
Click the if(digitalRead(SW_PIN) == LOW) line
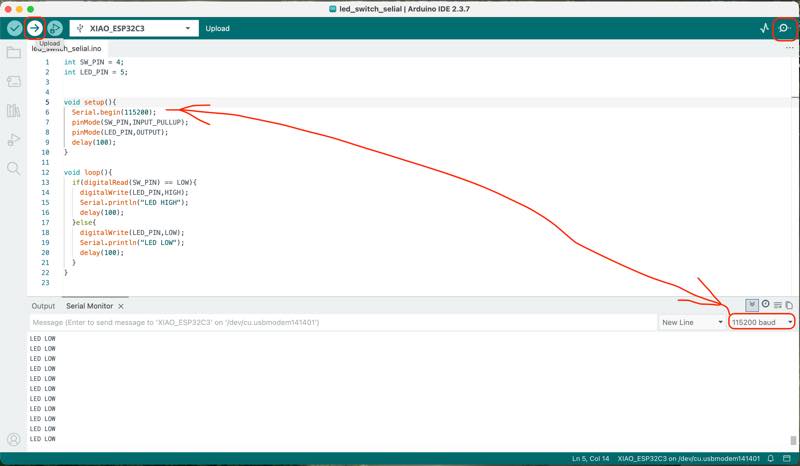(134, 182)
